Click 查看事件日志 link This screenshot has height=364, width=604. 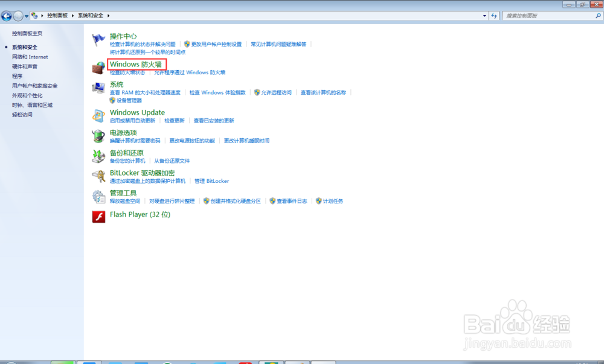click(292, 201)
